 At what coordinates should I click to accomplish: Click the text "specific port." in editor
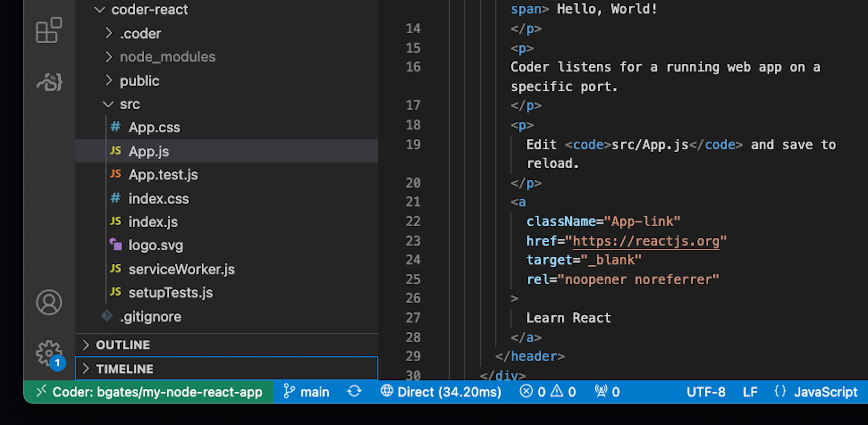tap(564, 86)
